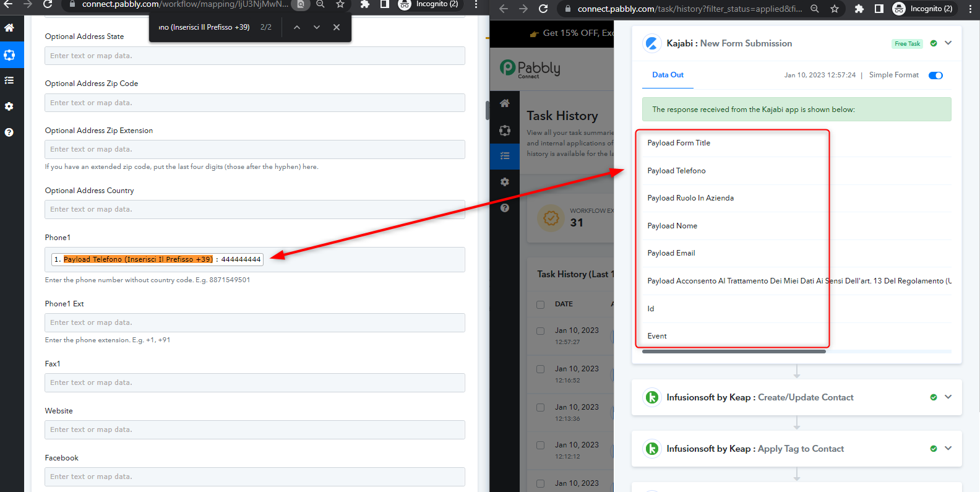The width and height of the screenshot is (980, 492).
Task: Click the Payload Ruolo In Azienda row
Action: [797, 198]
